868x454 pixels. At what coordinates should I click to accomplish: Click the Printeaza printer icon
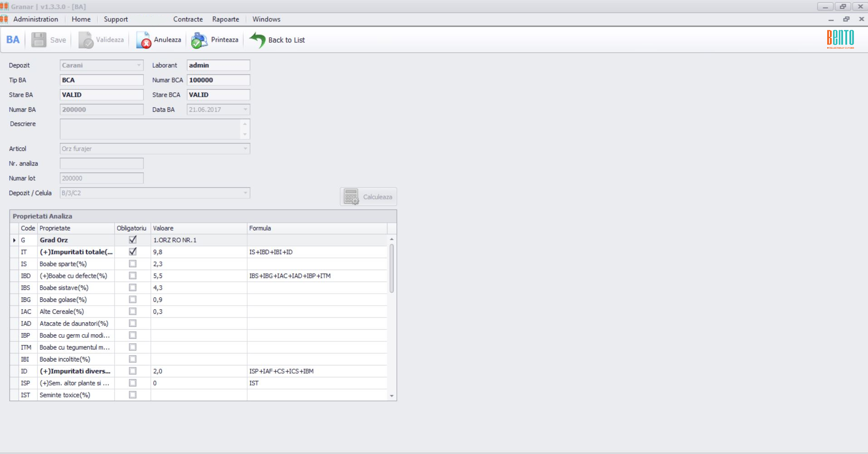point(200,40)
